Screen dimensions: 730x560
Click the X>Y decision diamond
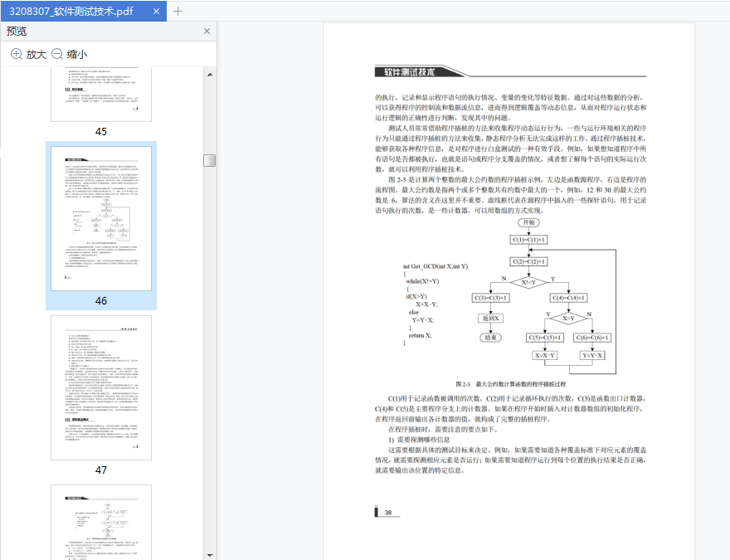point(568,319)
